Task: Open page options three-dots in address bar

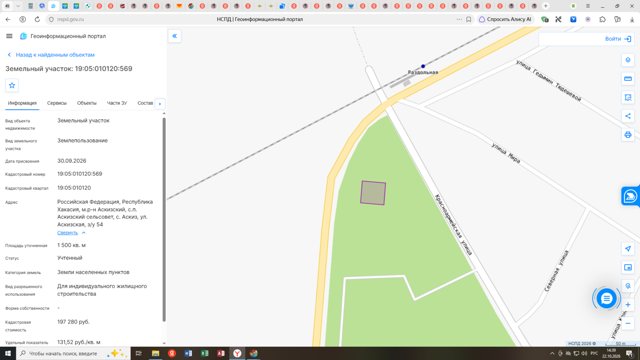Action: point(459,19)
